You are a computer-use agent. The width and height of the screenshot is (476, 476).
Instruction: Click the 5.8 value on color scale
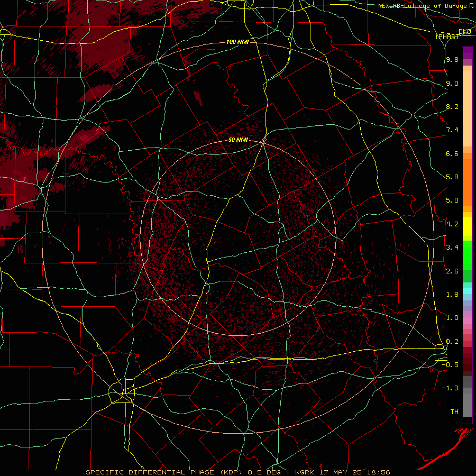point(452,177)
